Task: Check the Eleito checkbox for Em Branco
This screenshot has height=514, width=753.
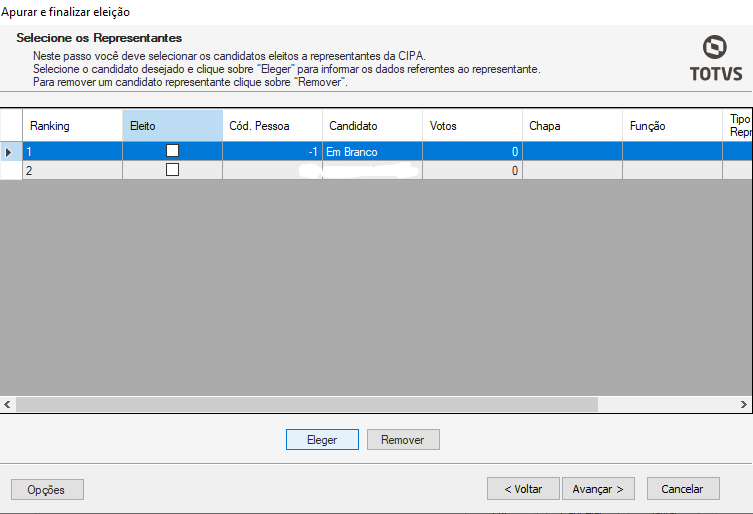Action: 172,150
